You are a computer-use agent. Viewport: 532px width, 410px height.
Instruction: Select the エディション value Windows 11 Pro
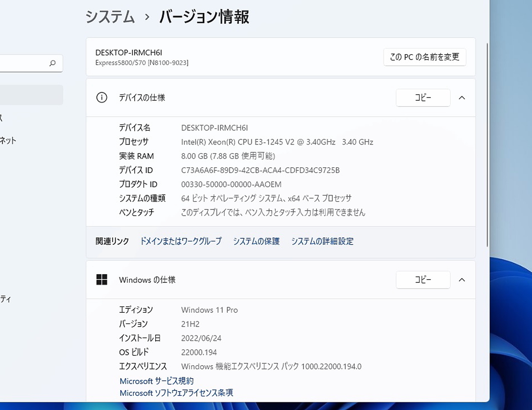210,310
